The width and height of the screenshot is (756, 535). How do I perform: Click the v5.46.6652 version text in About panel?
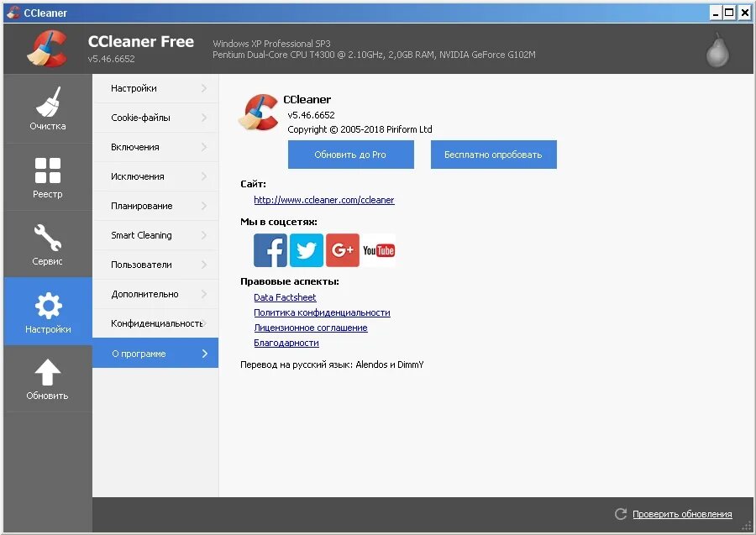(311, 115)
